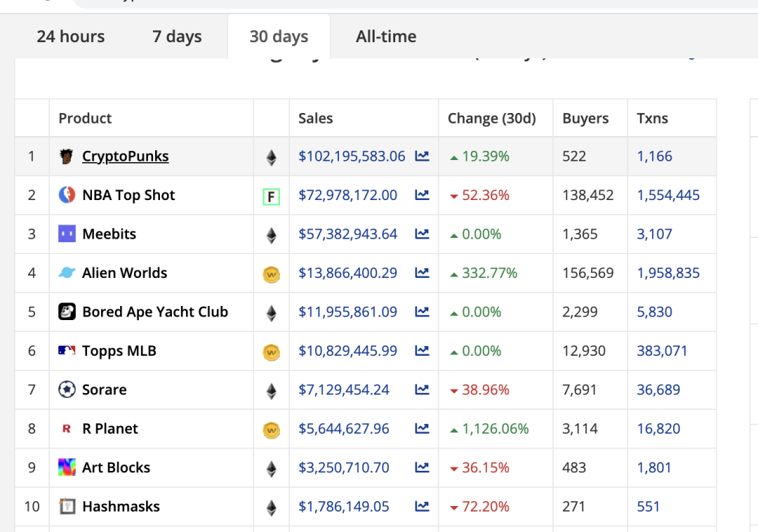This screenshot has height=532, width=758.
Task: Click Alien Worlds transactions 1,958,835
Action: tap(668, 273)
